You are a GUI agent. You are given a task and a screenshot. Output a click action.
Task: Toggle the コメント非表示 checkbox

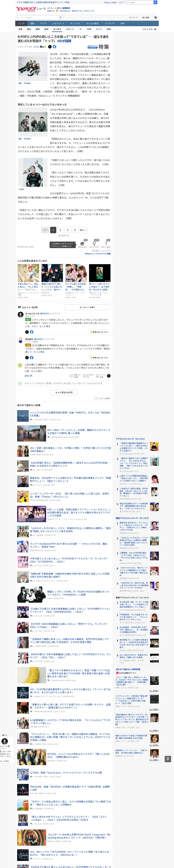pyautogui.click(x=96, y=398)
